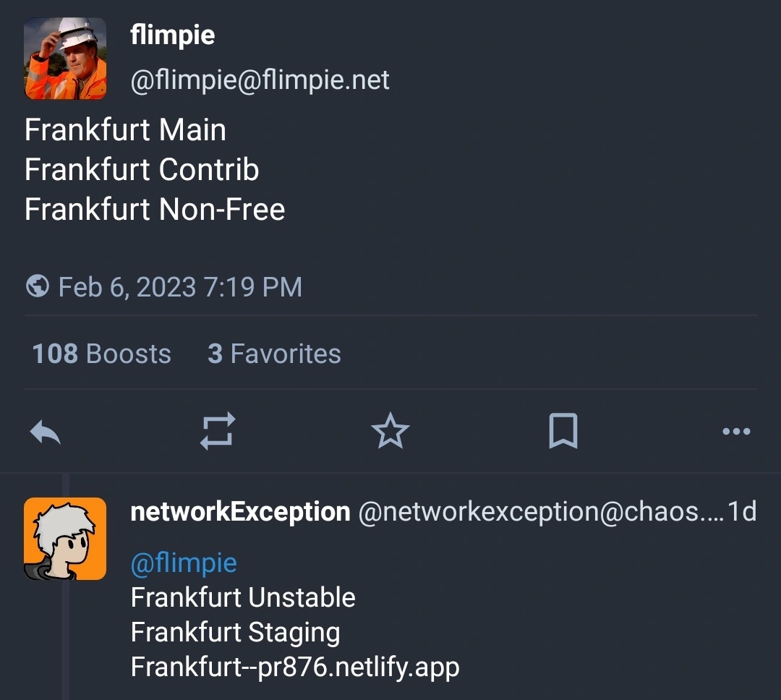781x700 pixels.
Task: Click the globe public visibility icon
Action: (x=37, y=286)
